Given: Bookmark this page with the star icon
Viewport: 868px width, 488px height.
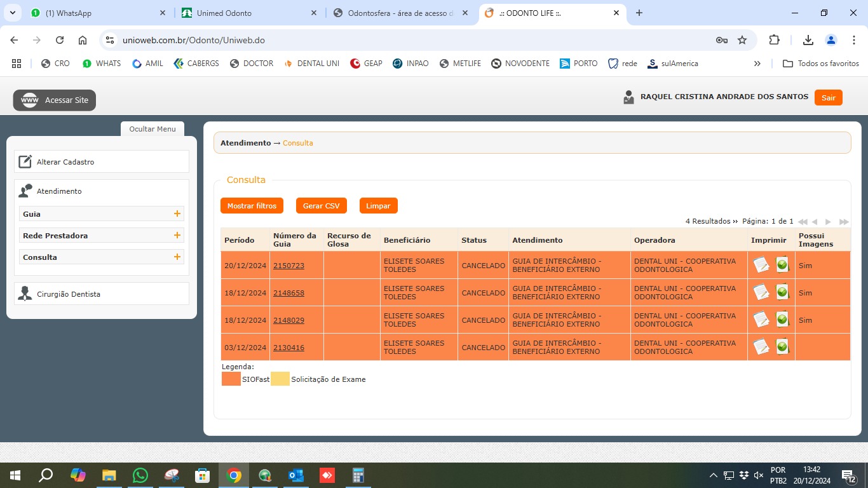Looking at the screenshot, I should [x=742, y=40].
